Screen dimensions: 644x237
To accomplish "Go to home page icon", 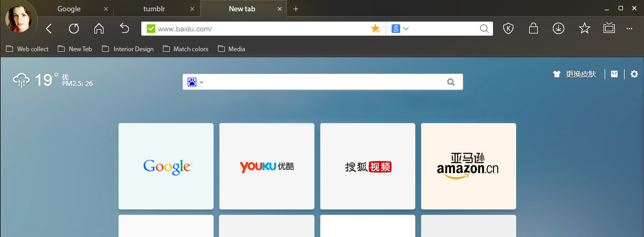I will coord(99,28).
